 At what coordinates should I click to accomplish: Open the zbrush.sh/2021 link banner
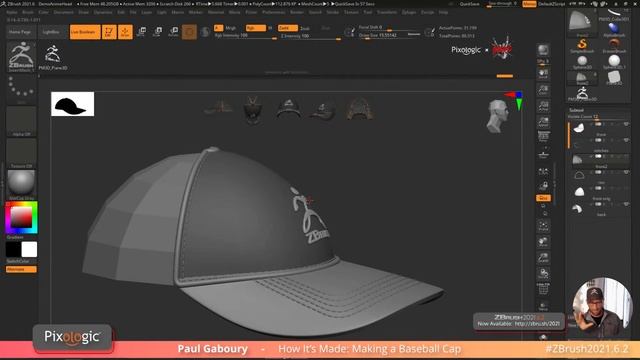click(x=519, y=320)
